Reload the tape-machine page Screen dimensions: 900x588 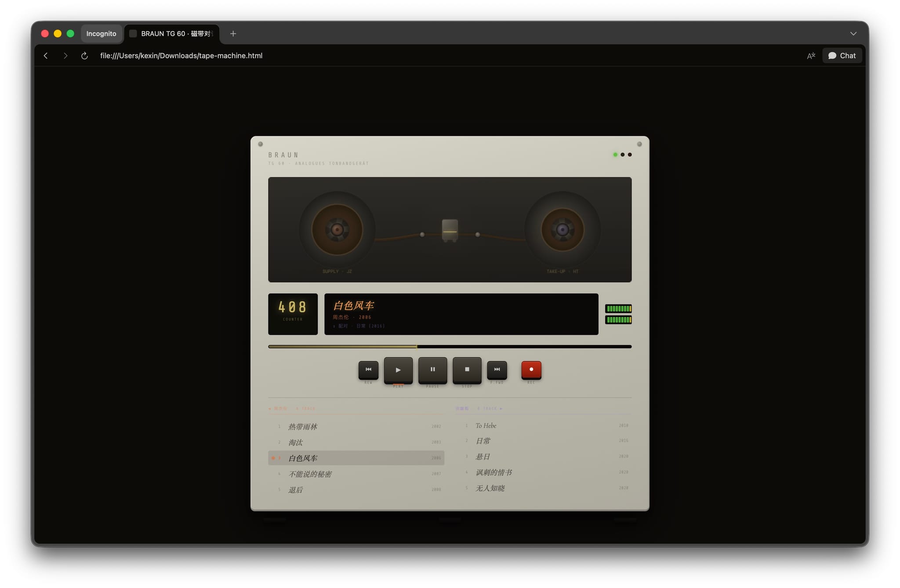point(84,56)
